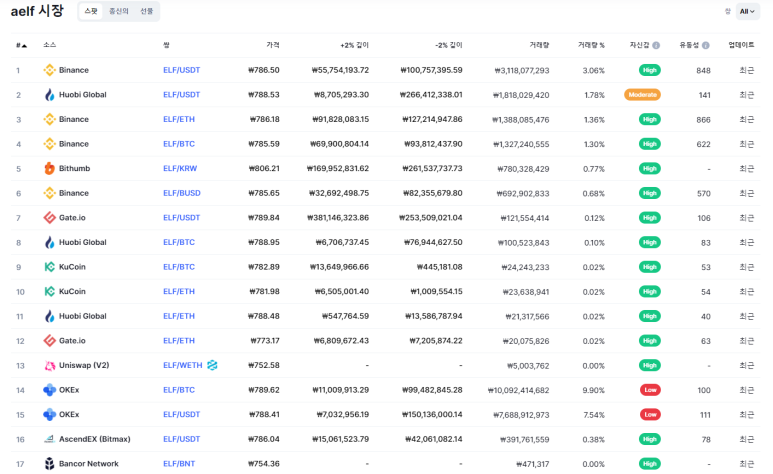This screenshot has height=474, width=773.
Task: Open the ELF/BTC link in KuCoin row 9
Action: (x=179, y=267)
